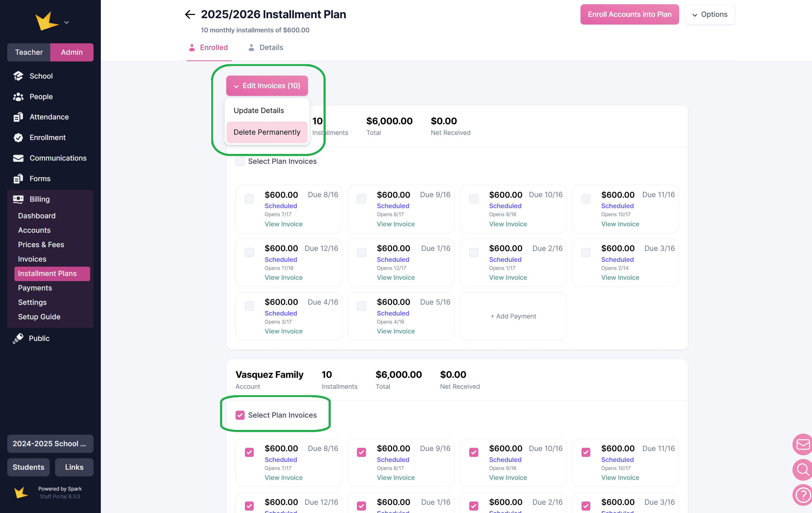Click the People group icon
Screen dimensions: 812x513
click(18, 97)
